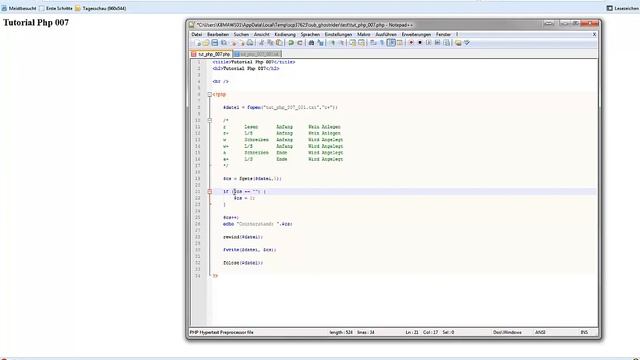Toggle synchronized horizontal scrolling icon
The width and height of the screenshot is (640, 360).
coord(361,43)
